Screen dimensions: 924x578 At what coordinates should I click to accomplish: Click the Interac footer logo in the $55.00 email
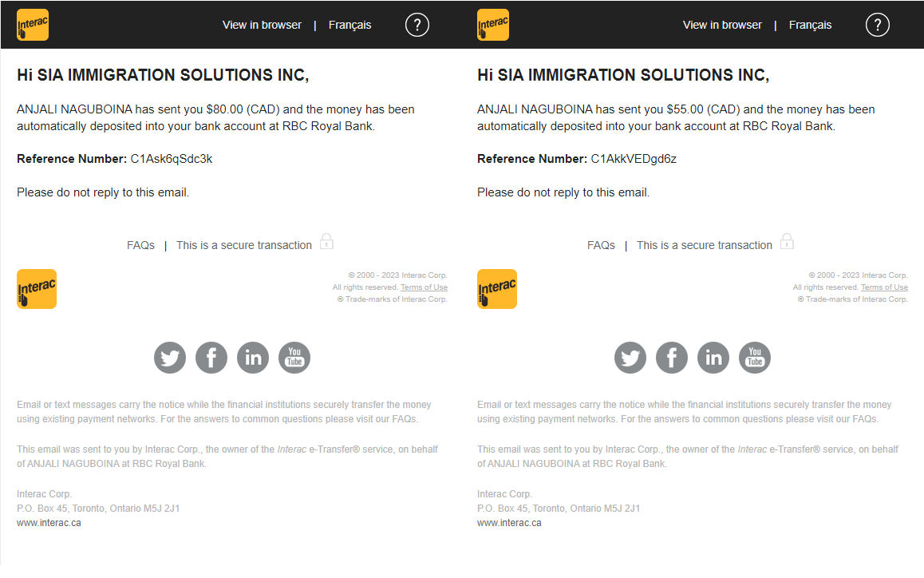coord(497,289)
